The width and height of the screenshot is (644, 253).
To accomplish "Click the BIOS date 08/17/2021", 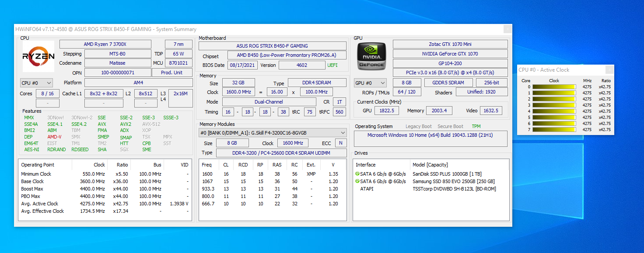I will [x=242, y=65].
